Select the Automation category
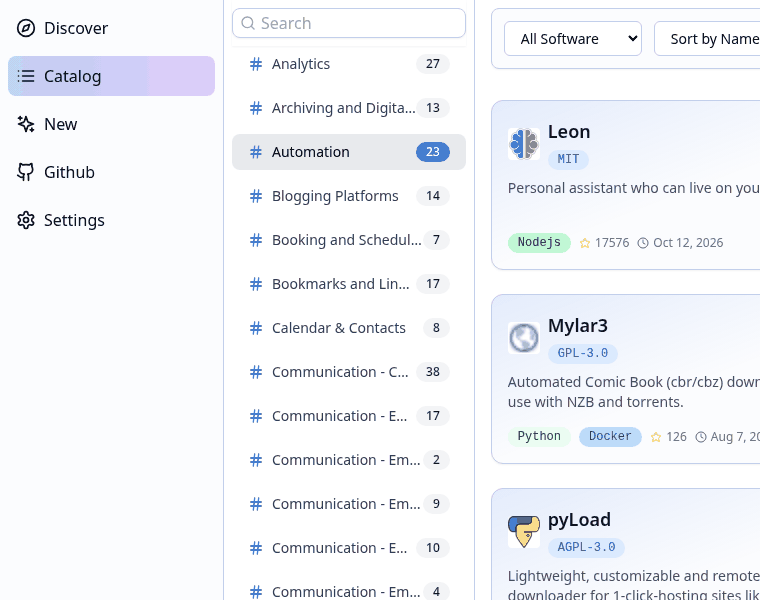The image size is (760, 600). (x=348, y=152)
